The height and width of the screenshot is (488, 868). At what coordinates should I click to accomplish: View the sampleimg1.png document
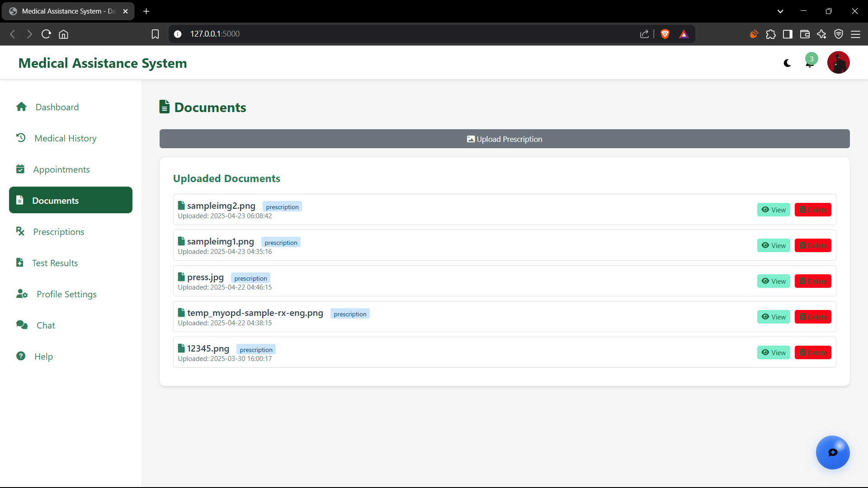[774, 245]
